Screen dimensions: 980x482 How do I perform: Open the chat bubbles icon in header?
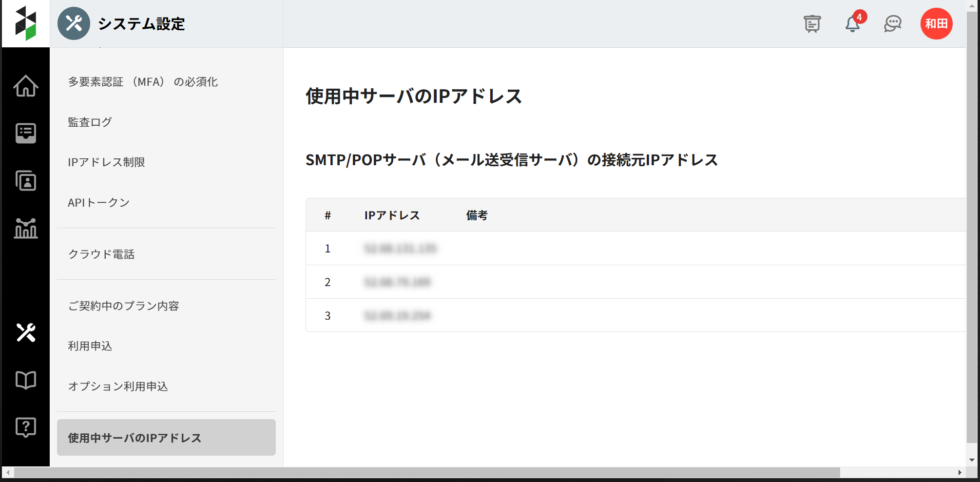[892, 23]
